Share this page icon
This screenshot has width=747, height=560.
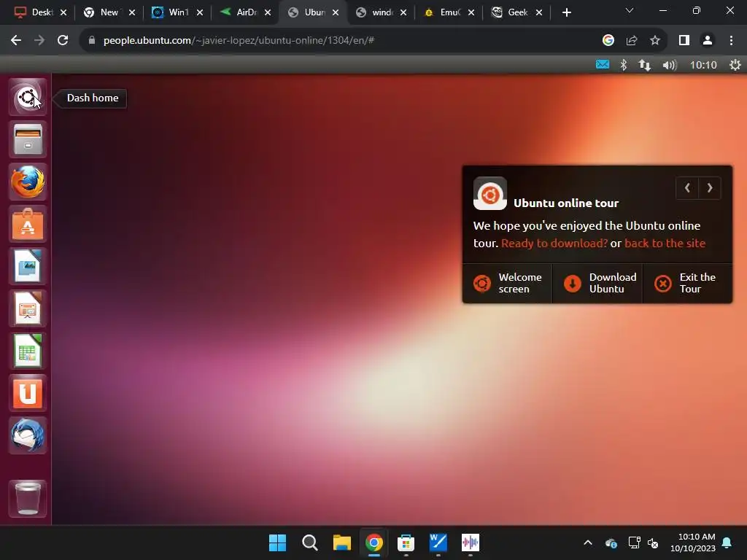click(632, 41)
